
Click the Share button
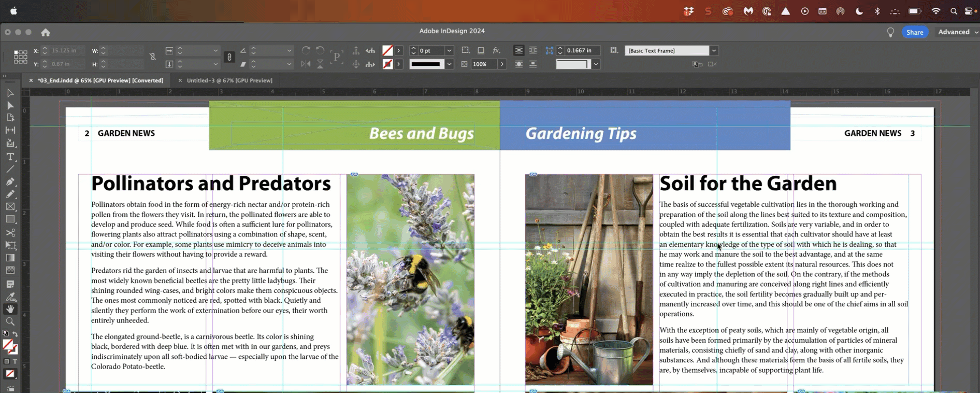(915, 32)
